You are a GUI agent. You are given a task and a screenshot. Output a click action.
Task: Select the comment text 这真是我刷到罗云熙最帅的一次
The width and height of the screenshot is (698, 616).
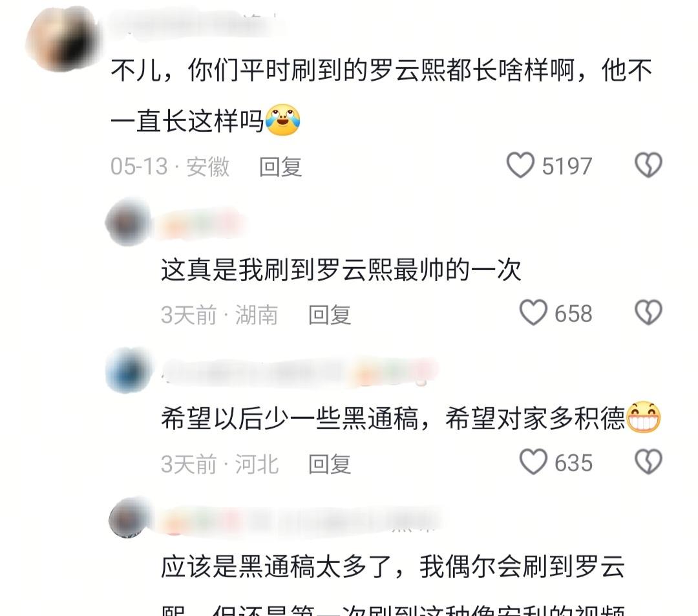[341, 270]
